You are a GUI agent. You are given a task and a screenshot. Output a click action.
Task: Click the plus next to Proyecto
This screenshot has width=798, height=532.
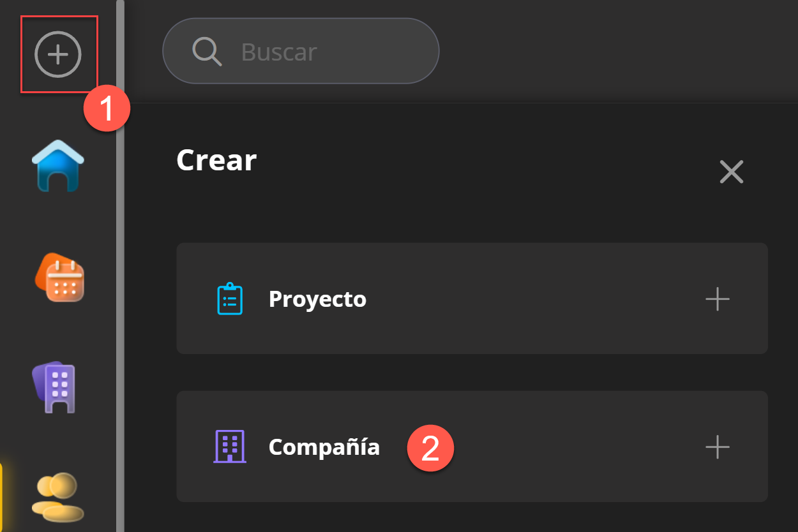[717, 299]
